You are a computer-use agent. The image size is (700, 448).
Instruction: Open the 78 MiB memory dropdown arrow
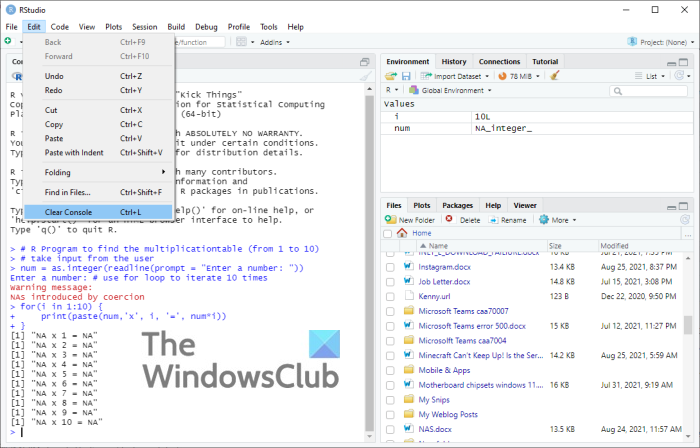(538, 76)
